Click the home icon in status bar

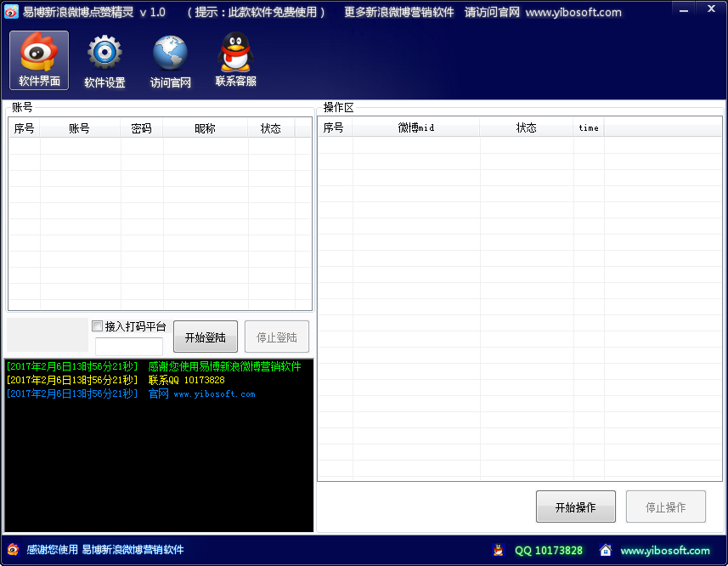click(606, 550)
